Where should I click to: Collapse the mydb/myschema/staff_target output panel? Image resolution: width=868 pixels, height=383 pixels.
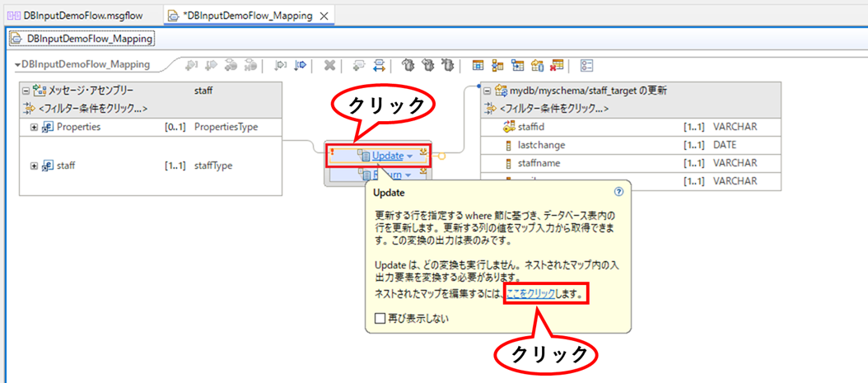(488, 91)
